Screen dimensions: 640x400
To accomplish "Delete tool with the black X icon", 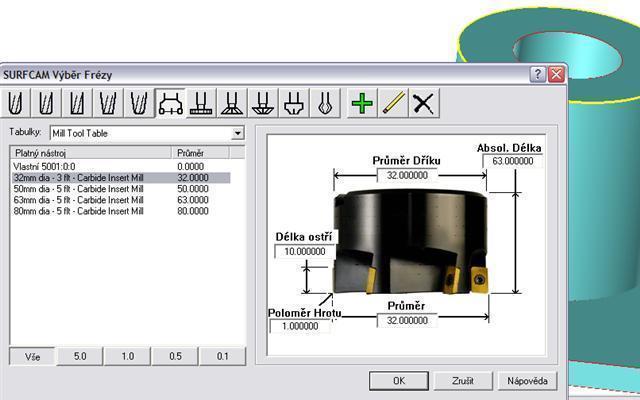I will coord(424,103).
